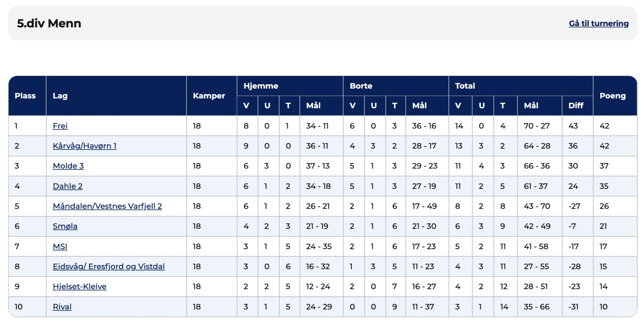Viewport: 644px width, 323px height.
Task: Open Dahle 2 team link
Action: coord(68,186)
